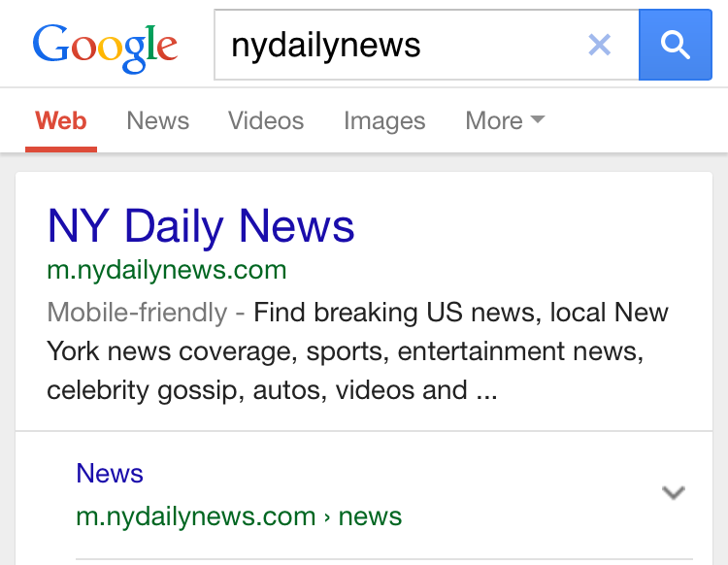Image resolution: width=728 pixels, height=565 pixels.
Task: Clear the search query with the X icon
Action: pyautogui.click(x=600, y=45)
